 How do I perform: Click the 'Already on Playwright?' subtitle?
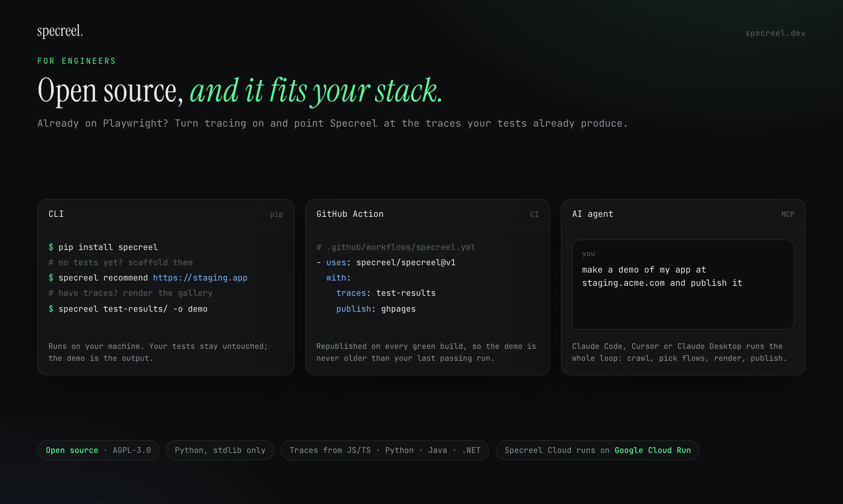coord(333,123)
